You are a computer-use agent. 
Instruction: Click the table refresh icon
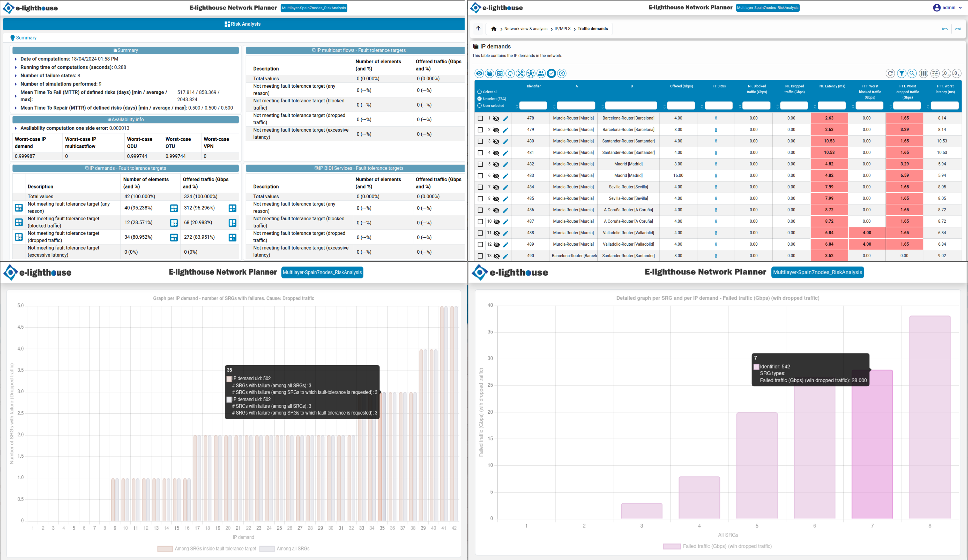[x=890, y=73]
